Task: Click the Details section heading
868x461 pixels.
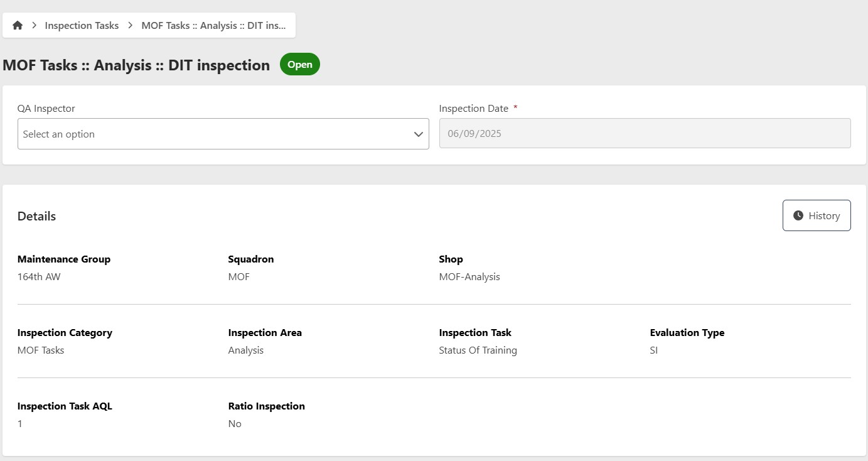Action: click(36, 216)
